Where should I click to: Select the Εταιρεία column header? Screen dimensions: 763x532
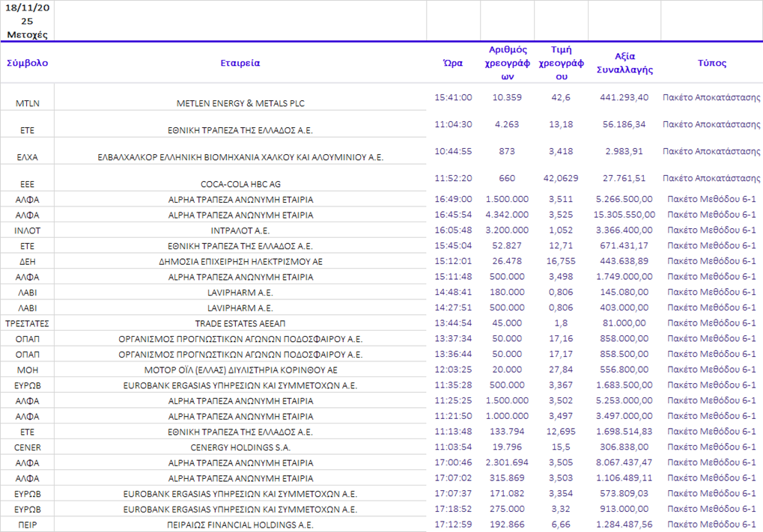tap(240, 63)
